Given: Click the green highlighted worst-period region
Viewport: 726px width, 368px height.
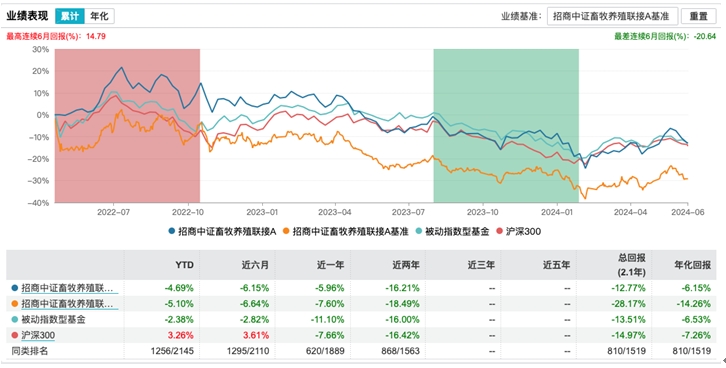Looking at the screenshot, I should (x=506, y=125).
